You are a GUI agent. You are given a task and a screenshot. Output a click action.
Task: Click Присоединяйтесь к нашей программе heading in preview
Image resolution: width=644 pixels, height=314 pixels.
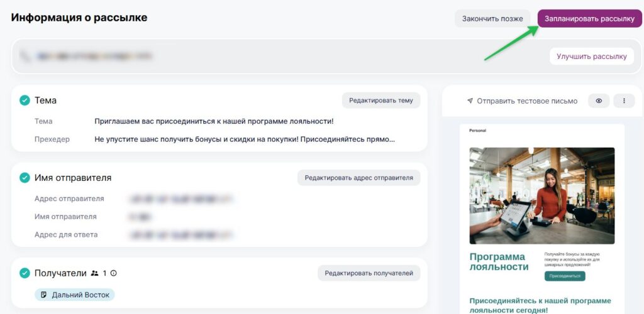pos(540,305)
